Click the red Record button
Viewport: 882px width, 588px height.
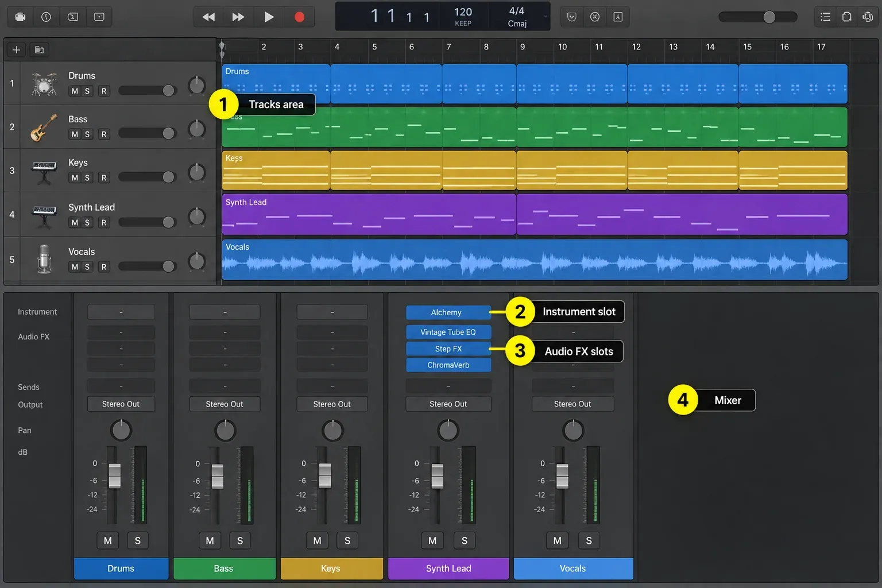tap(299, 17)
